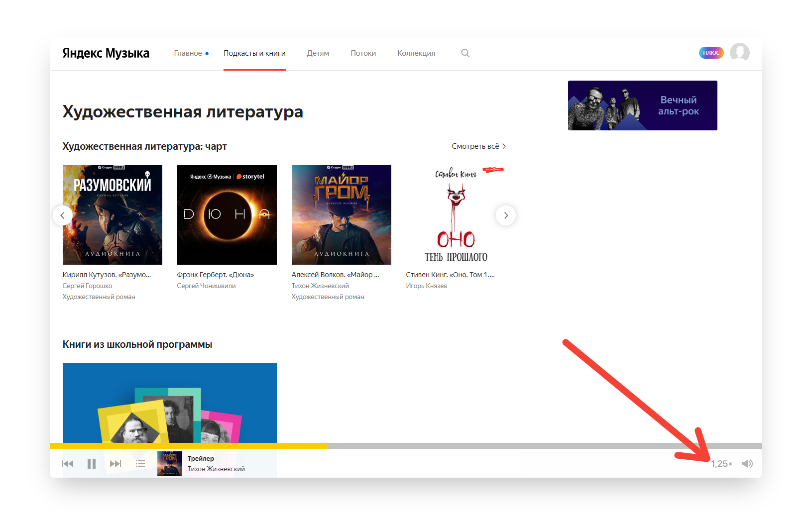Open the Фрэнк Герберт. «Дюна» title
The width and height of the screenshot is (812, 515).
point(216,275)
